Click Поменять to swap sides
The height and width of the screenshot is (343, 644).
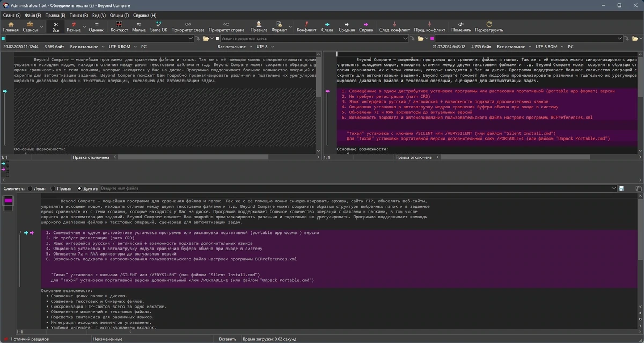point(461,27)
